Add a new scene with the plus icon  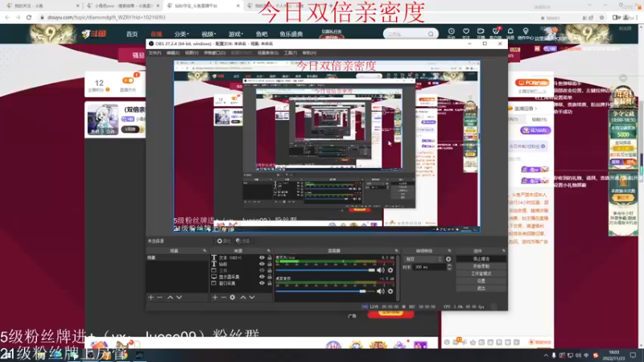[151, 297]
